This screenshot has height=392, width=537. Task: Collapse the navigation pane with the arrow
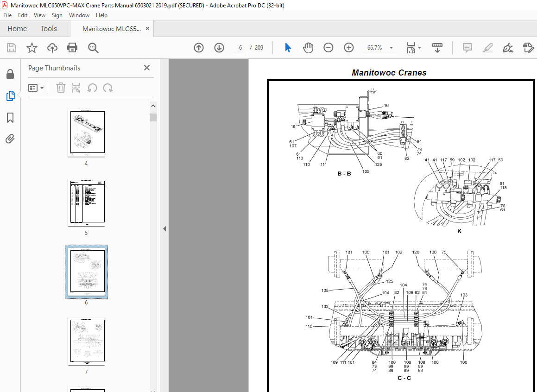pyautogui.click(x=164, y=228)
